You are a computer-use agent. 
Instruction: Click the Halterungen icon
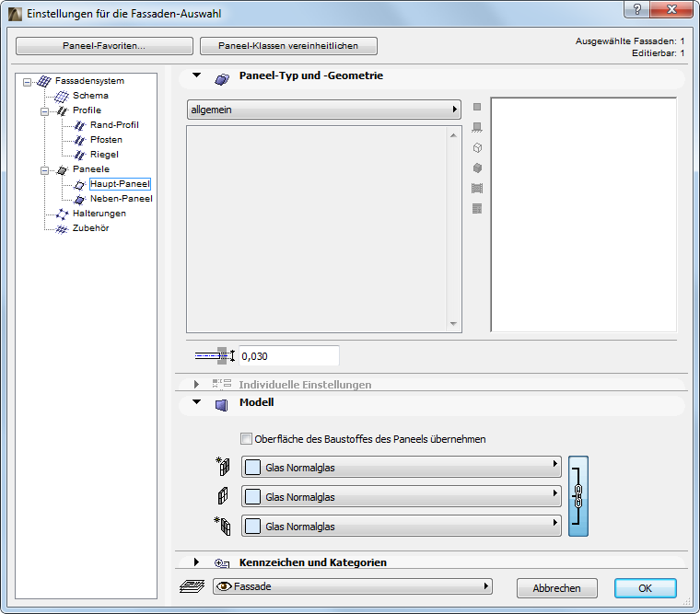62,214
